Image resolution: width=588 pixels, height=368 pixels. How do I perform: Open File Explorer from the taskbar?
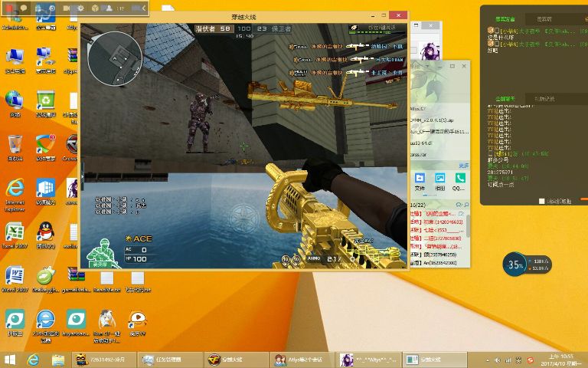(x=58, y=360)
